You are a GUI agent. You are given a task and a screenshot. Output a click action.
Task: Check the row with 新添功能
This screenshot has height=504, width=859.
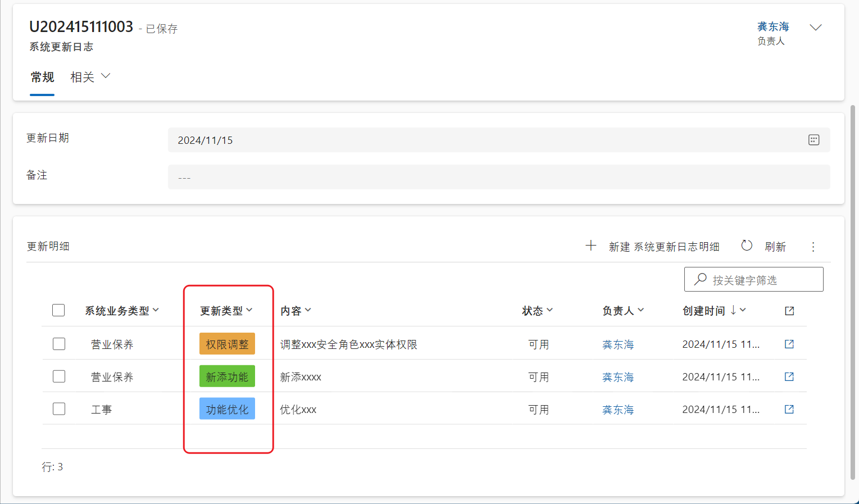point(59,376)
